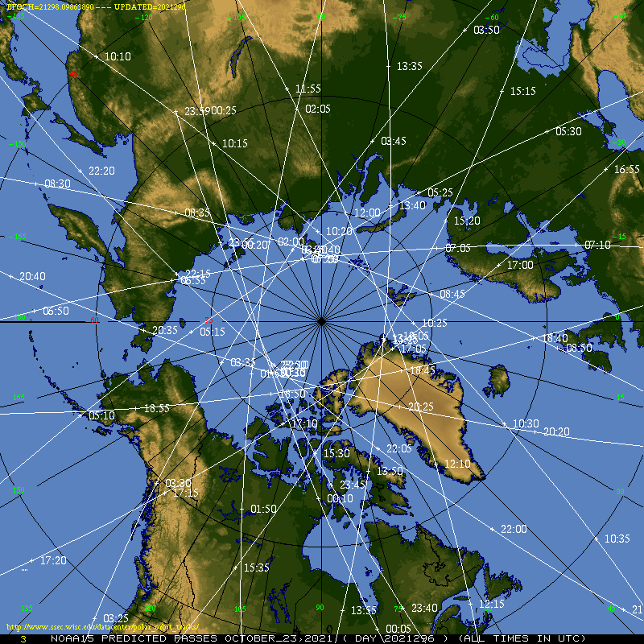The height and width of the screenshot is (644, 644).
Task: Click the 03:50 pass time label
Action: (486, 30)
